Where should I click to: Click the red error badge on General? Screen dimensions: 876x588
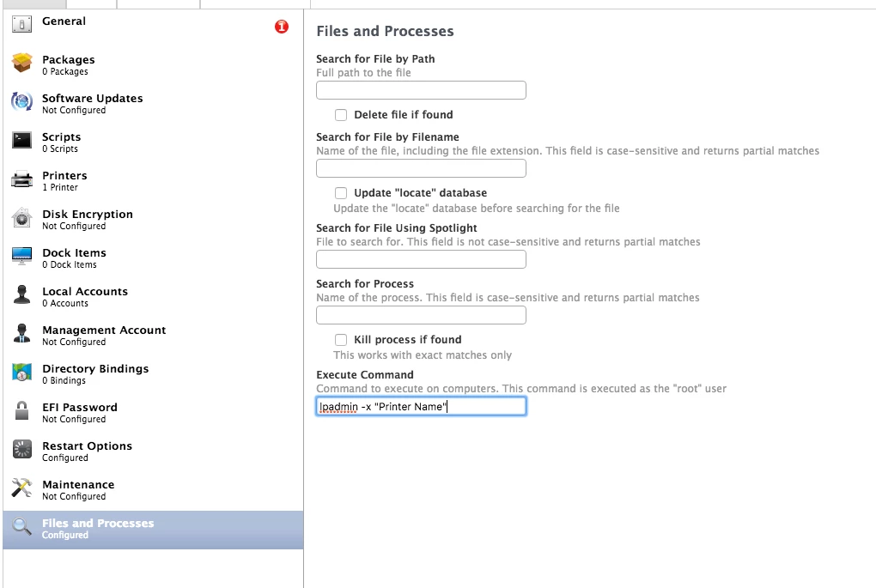(x=282, y=27)
